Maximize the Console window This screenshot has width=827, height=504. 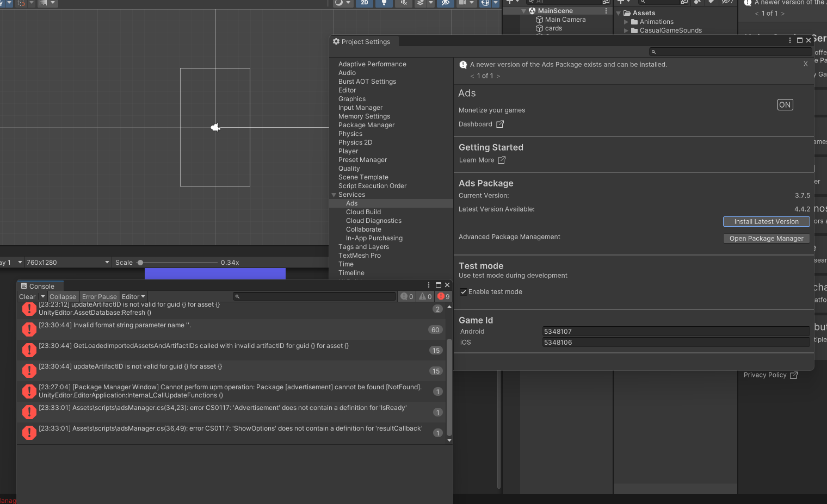(x=439, y=285)
